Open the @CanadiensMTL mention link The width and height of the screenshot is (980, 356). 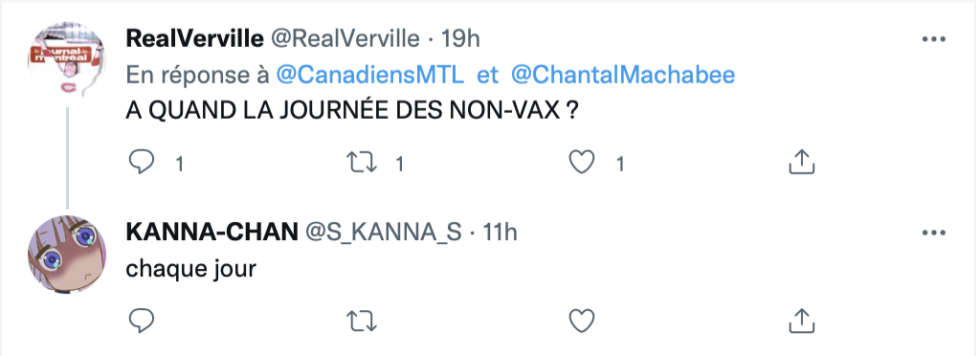click(370, 76)
